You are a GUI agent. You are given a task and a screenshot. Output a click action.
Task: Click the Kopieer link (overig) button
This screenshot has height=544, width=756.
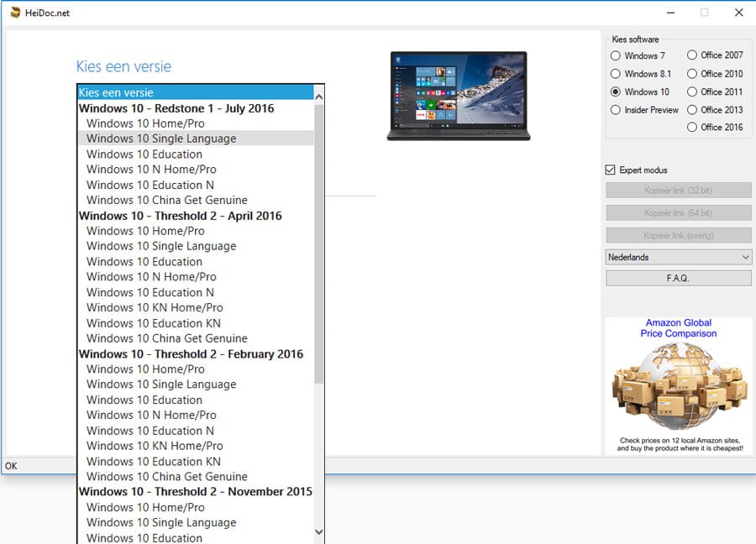[679, 235]
